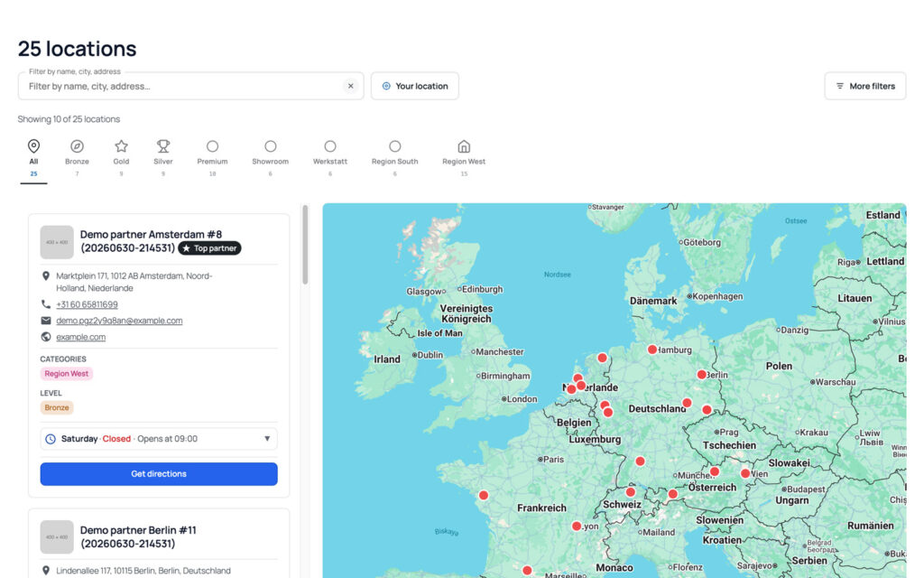Click the Your location button
Screen dimensions: 924x578
[x=415, y=86]
